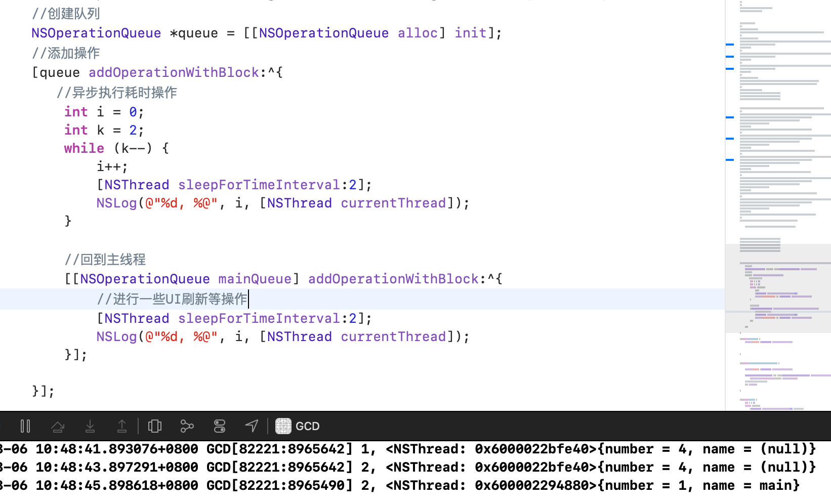Click NSLog call inside the mainQueue block
Viewport: 831px width, 504px height.
coord(116,337)
